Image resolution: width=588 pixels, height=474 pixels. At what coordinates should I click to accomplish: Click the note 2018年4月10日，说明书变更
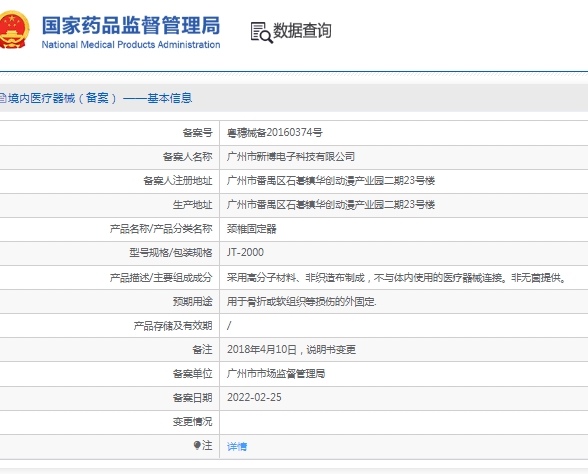click(x=291, y=350)
